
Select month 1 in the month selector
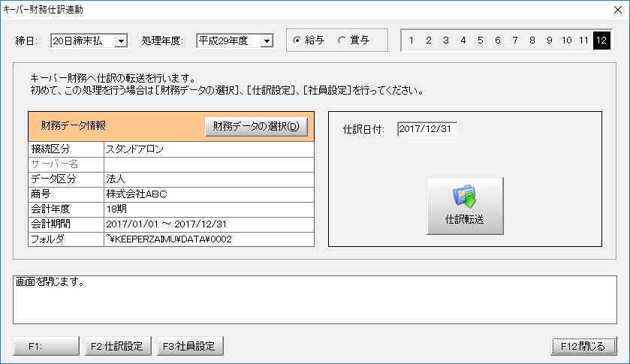pyautogui.click(x=411, y=41)
